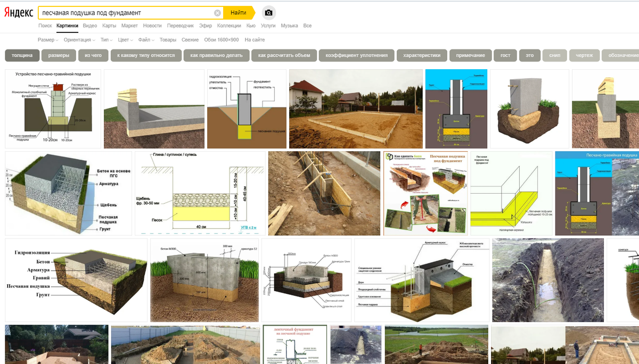This screenshot has width=639, height=364.
Task: Go to the Услуги tab
Action: [x=268, y=26]
